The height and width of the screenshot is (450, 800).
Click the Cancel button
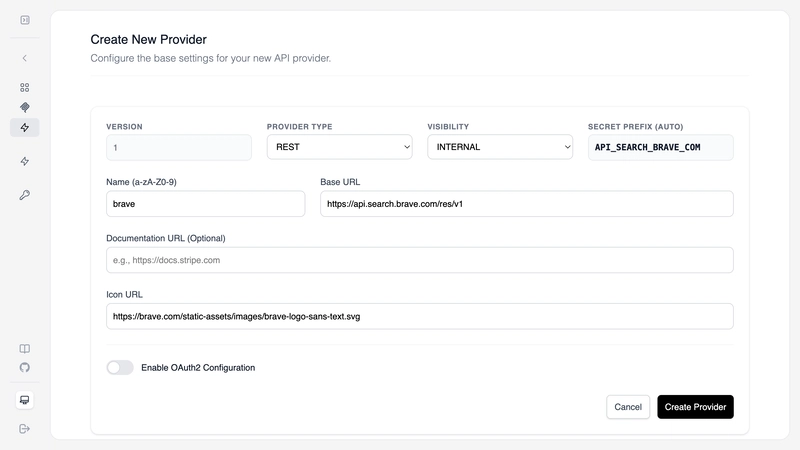pos(627,407)
